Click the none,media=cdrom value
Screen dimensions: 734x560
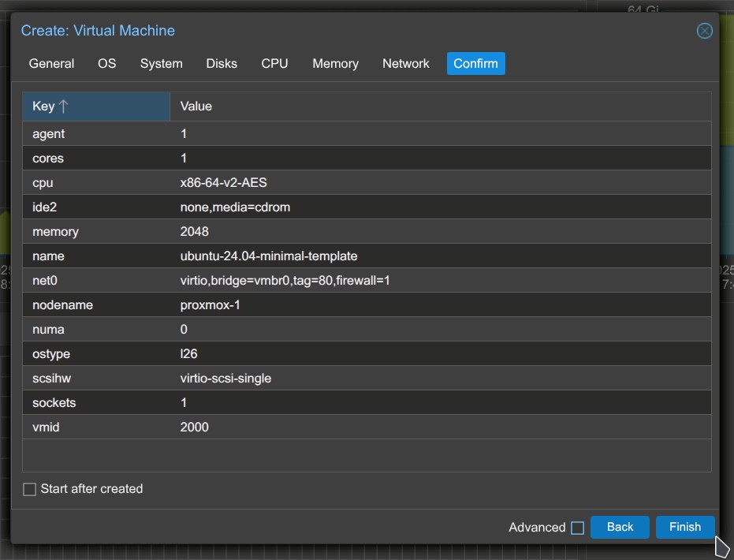(x=235, y=207)
